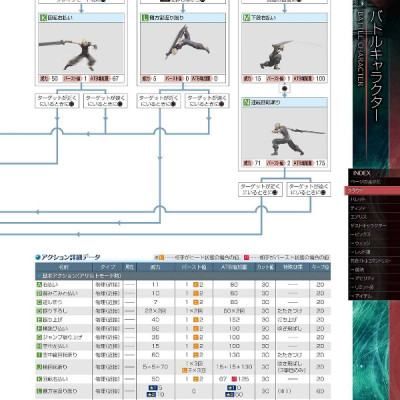
Task: Click the 威力 column header in the table
Action: [156, 267]
